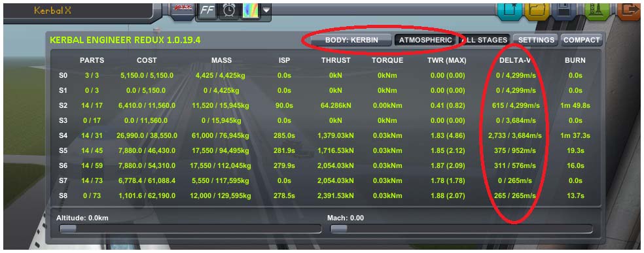The image size is (644, 253).
Task: Select the S4 stage row label
Action: tap(63, 135)
